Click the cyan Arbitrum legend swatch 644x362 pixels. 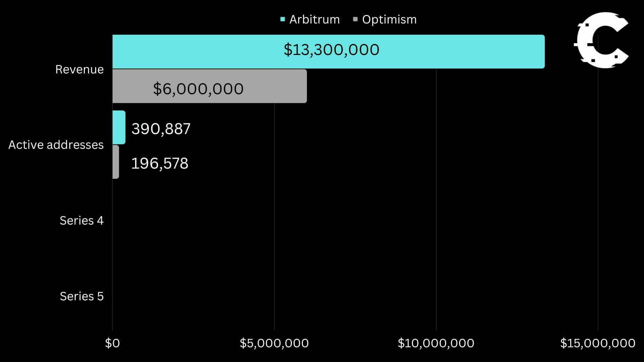tap(283, 19)
